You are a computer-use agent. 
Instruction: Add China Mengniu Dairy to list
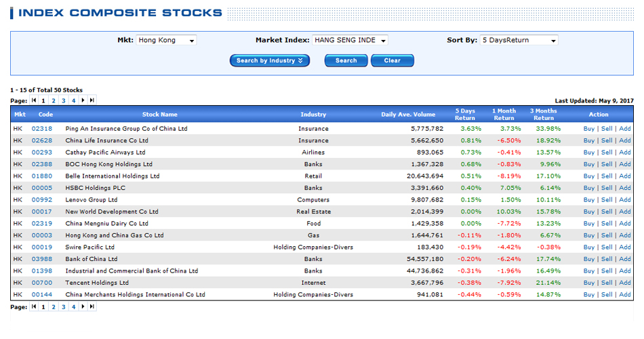click(x=625, y=224)
